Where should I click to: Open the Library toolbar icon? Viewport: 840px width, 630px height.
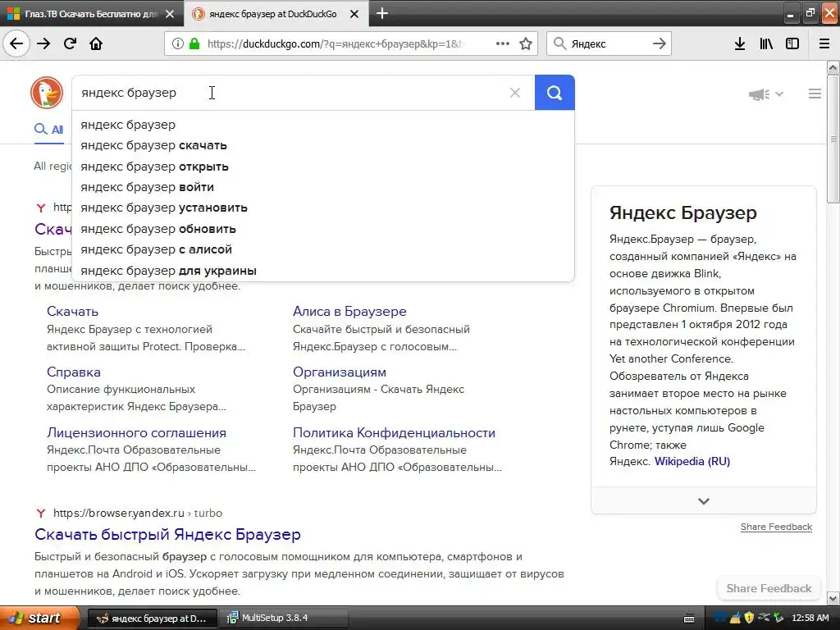[x=766, y=43]
